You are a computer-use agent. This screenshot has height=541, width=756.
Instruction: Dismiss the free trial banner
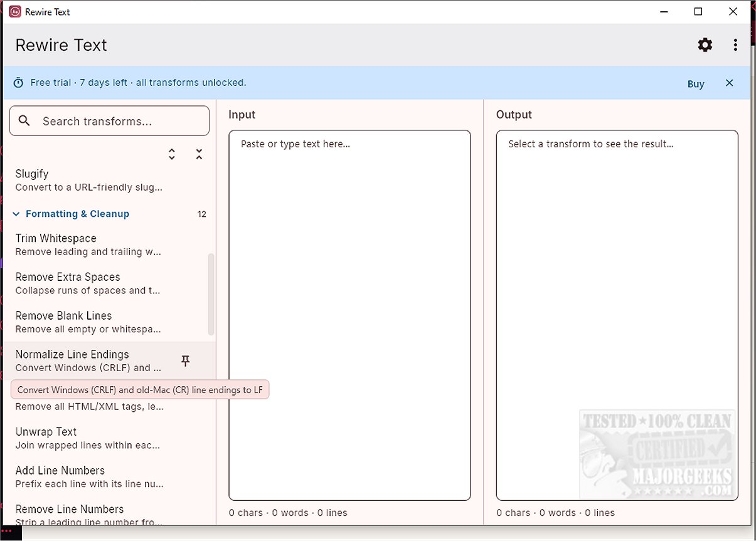[x=729, y=83]
